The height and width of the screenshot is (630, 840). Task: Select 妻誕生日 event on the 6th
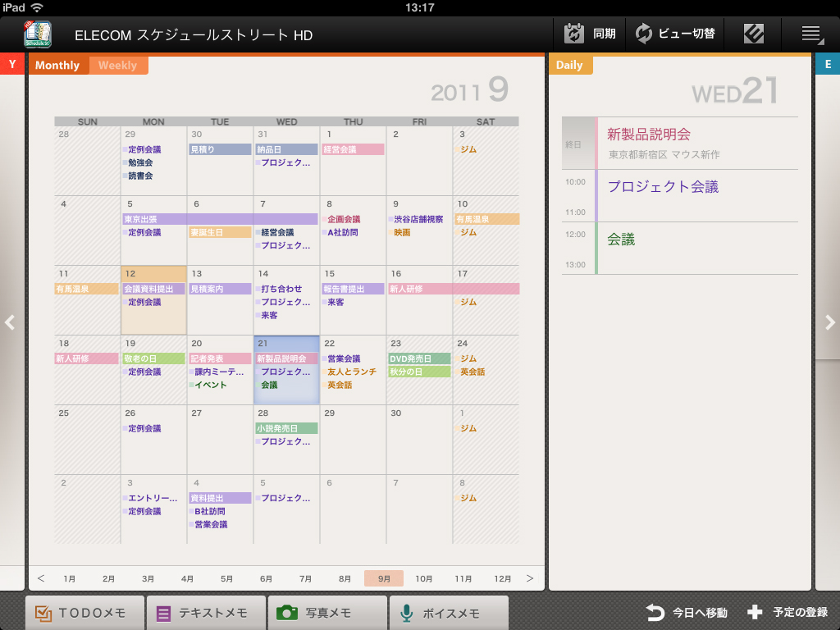click(220, 232)
